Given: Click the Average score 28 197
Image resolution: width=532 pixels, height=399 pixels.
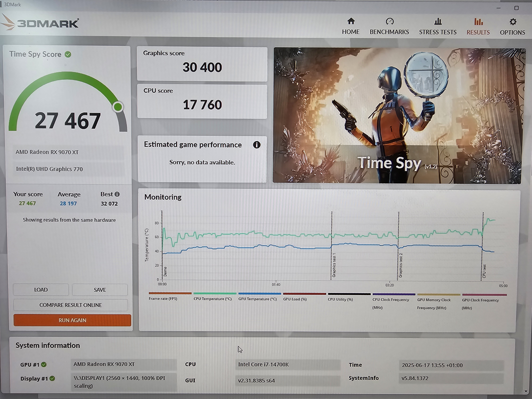Looking at the screenshot, I should point(68,203).
